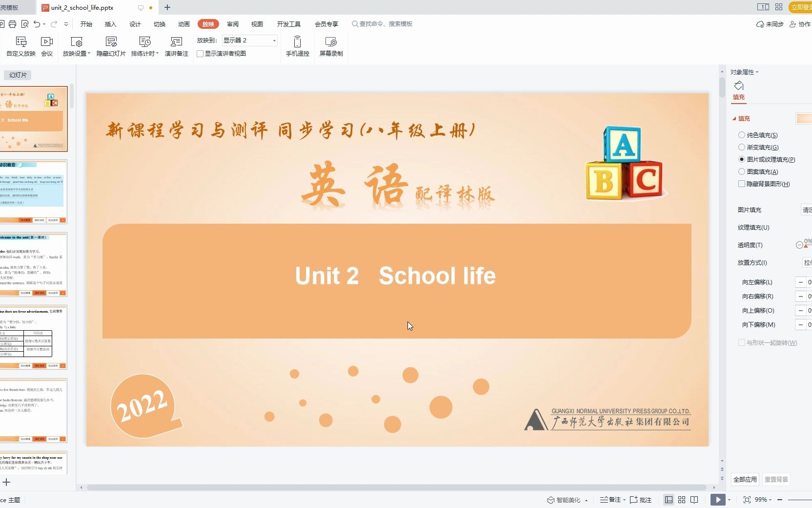Click Hide Slide (隐藏幻灯片) icon
The image size is (812, 508).
[x=111, y=47]
